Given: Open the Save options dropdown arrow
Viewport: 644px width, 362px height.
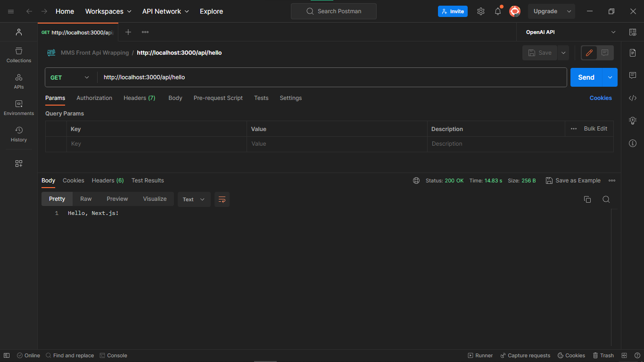Looking at the screenshot, I should 563,53.
